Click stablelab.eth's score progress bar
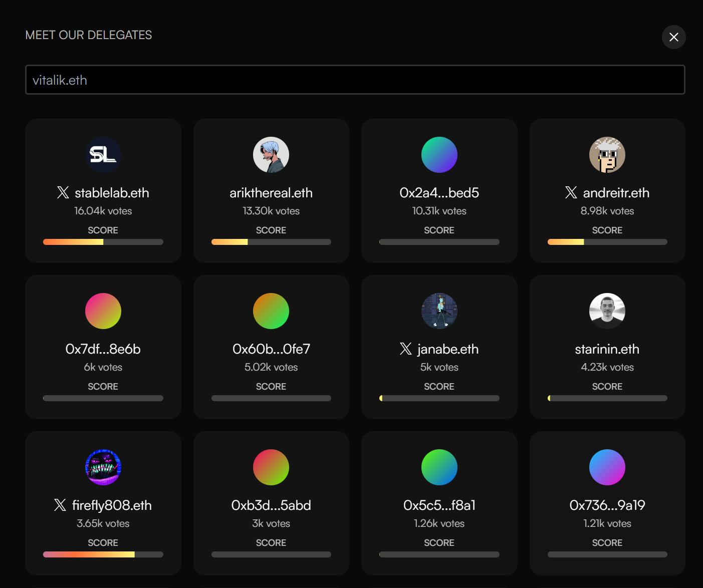This screenshot has width=703, height=588. pos(103,242)
